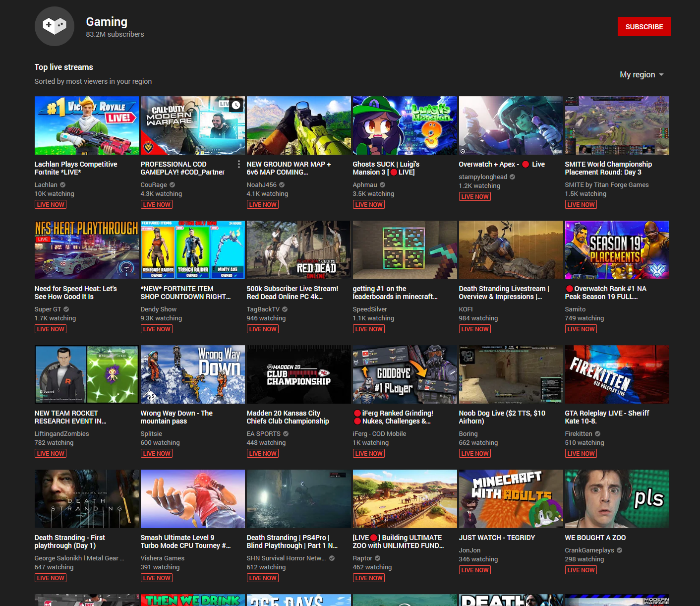Image resolution: width=700 pixels, height=606 pixels.
Task: Open the Season 19 Placements thumbnail
Action: 617,250
